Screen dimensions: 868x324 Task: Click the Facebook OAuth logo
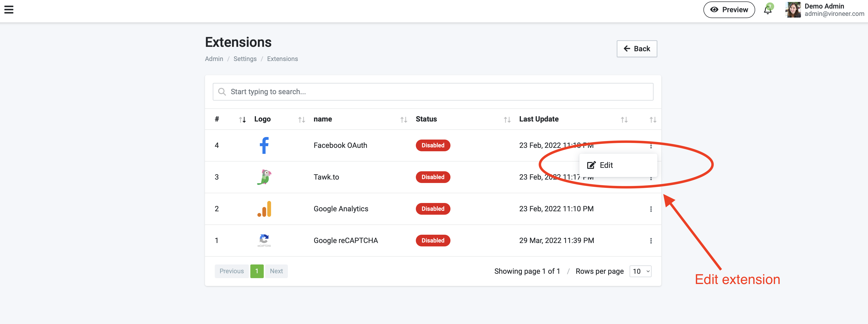pyautogui.click(x=264, y=145)
